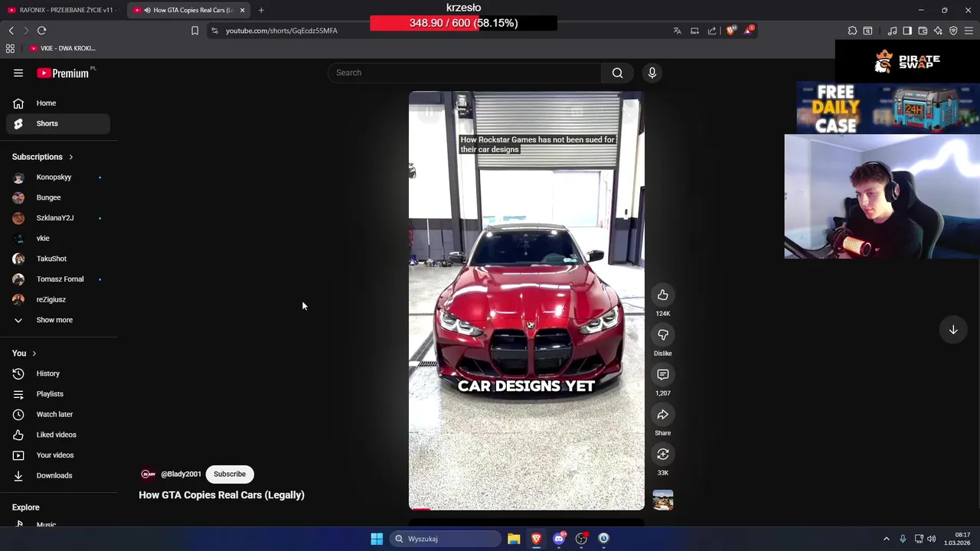Screen dimensions: 980x551
Task: Open the Windows Start menu
Action: click(377, 539)
